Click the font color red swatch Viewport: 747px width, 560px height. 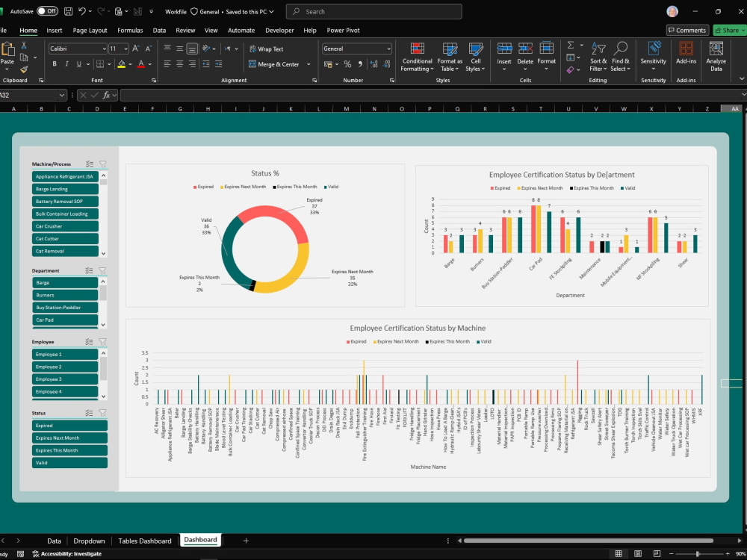[141, 64]
